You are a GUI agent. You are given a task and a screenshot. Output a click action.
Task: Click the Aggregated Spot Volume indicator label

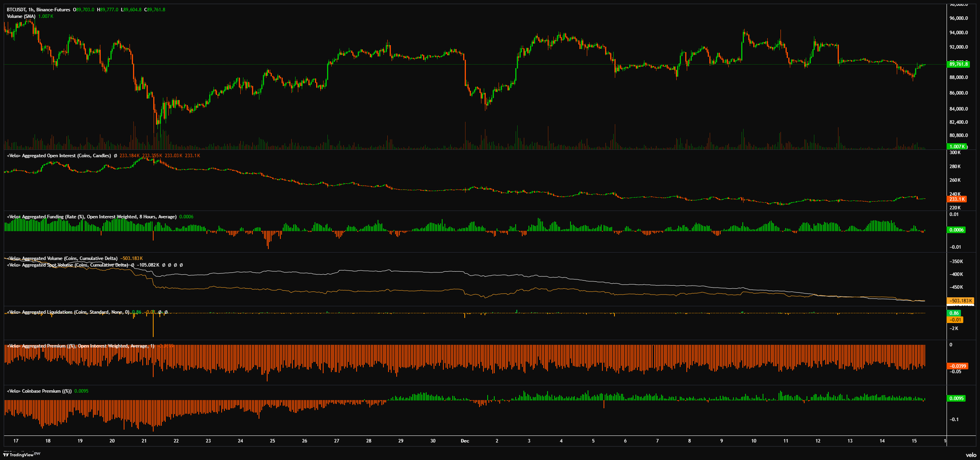pyautogui.click(x=67, y=265)
